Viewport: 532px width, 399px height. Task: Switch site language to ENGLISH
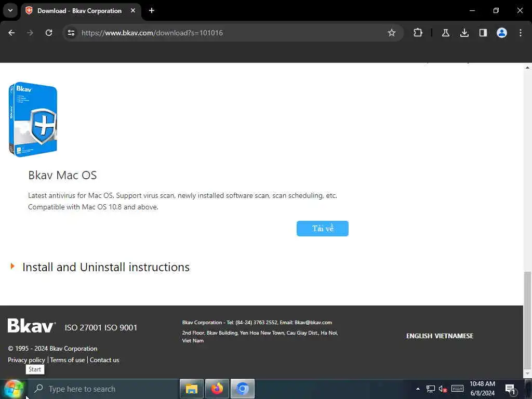click(419, 336)
